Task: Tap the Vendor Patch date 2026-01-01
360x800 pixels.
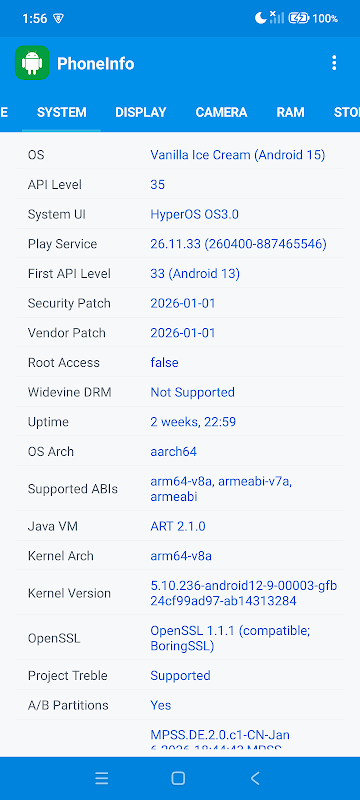Action: [x=183, y=333]
